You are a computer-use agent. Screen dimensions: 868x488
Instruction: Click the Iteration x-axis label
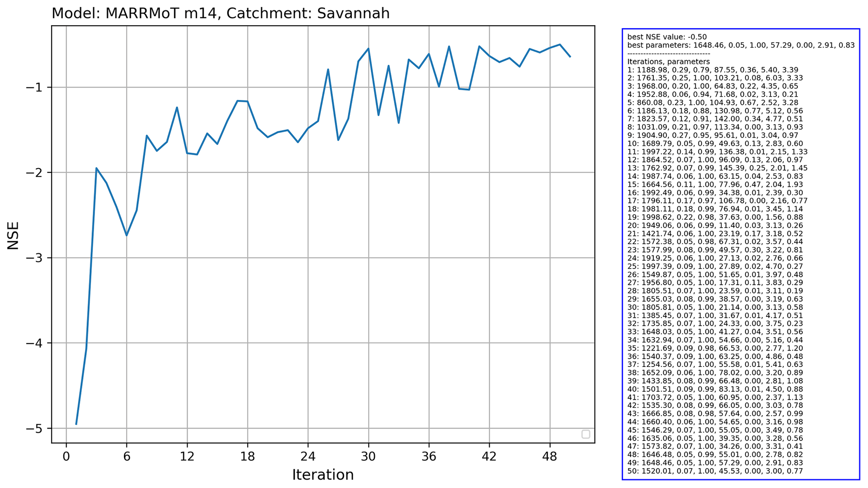coord(323,475)
